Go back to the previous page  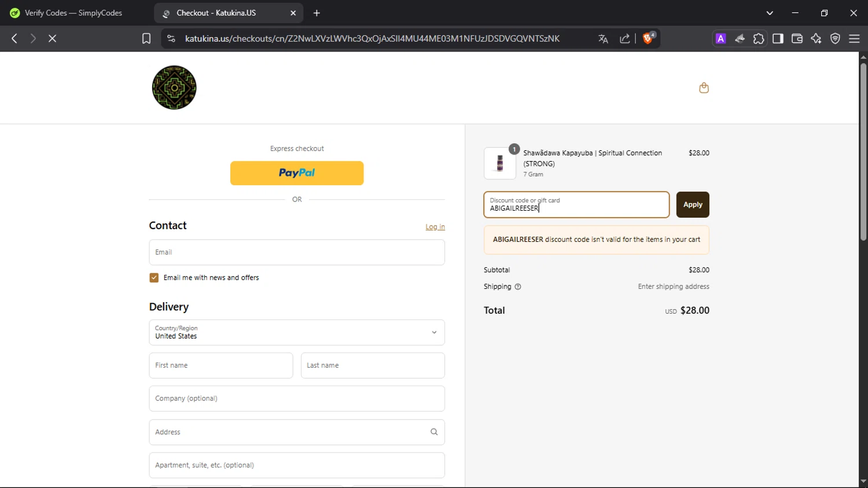14,38
